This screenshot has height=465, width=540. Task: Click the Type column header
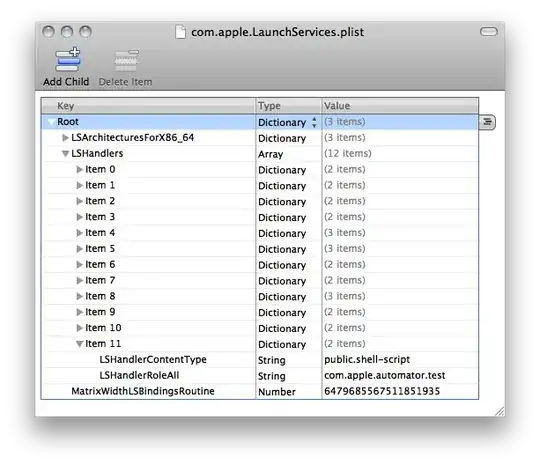click(289, 106)
